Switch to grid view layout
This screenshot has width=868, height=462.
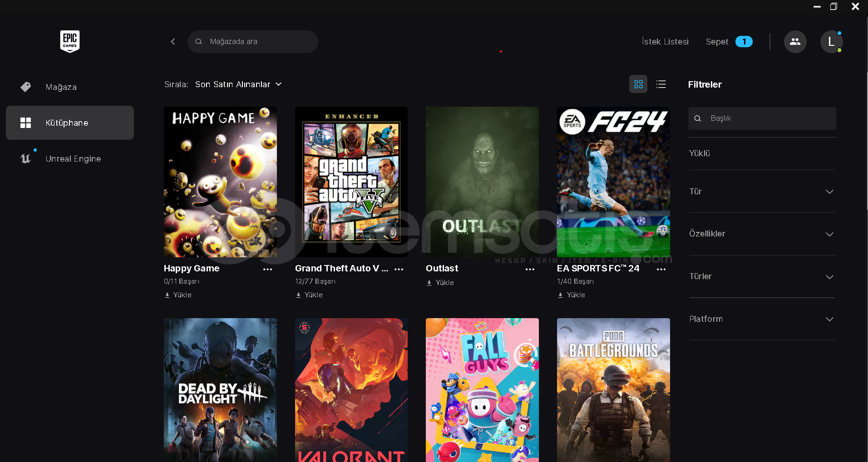click(x=638, y=84)
